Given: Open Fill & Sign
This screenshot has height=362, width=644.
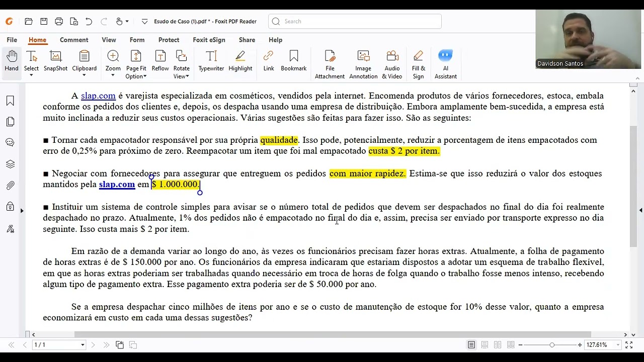Looking at the screenshot, I should (x=419, y=64).
